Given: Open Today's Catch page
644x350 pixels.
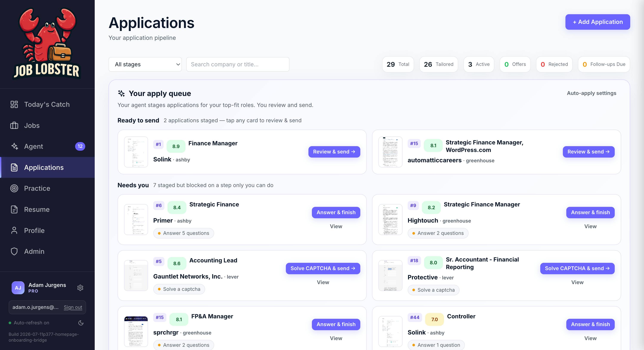Looking at the screenshot, I should 47,104.
